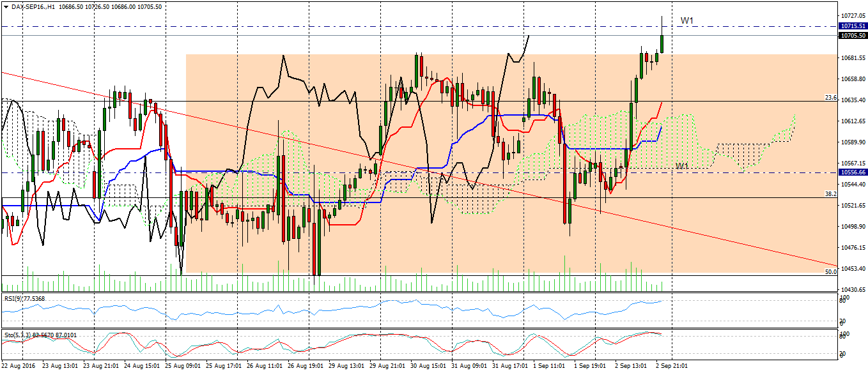The width and height of the screenshot is (868, 373).
Task: Click the 10476.15 price scale value
Action: 853,247
